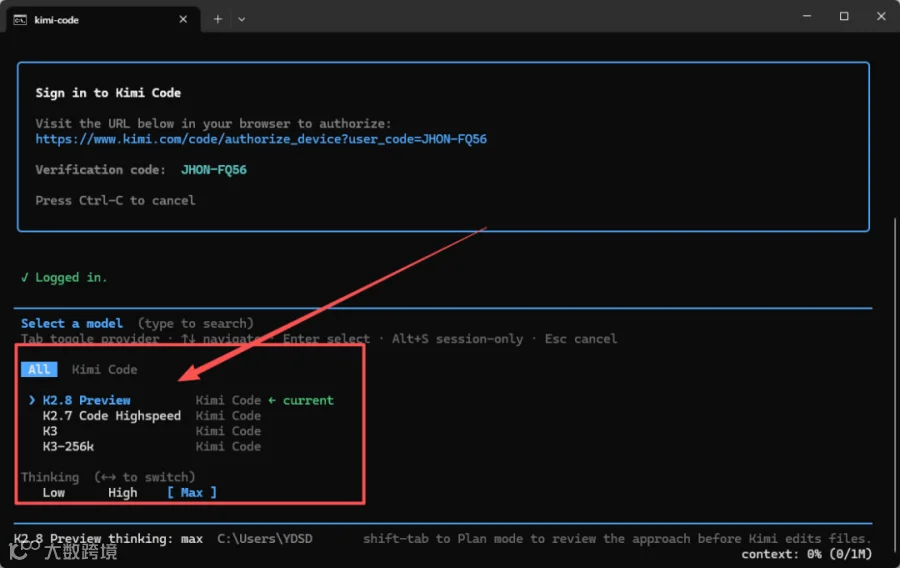Click the 'Alt+S session-only' hint

tap(457, 339)
